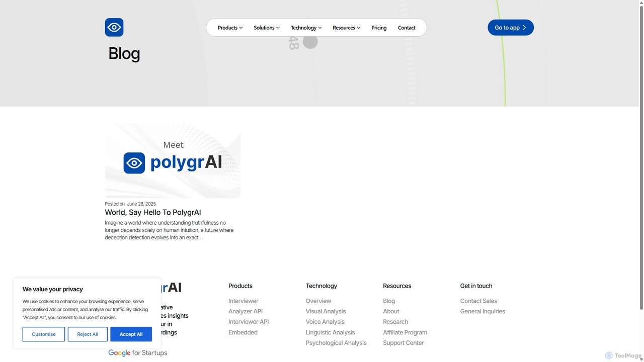644x362 pixels.
Task: Click the PolygrAI eye logo in header
Action: coord(114,27)
